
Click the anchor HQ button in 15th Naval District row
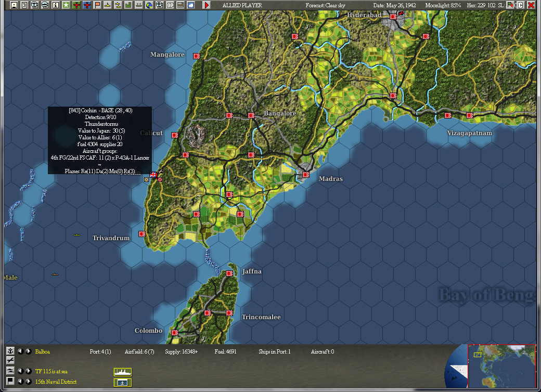click(x=122, y=382)
